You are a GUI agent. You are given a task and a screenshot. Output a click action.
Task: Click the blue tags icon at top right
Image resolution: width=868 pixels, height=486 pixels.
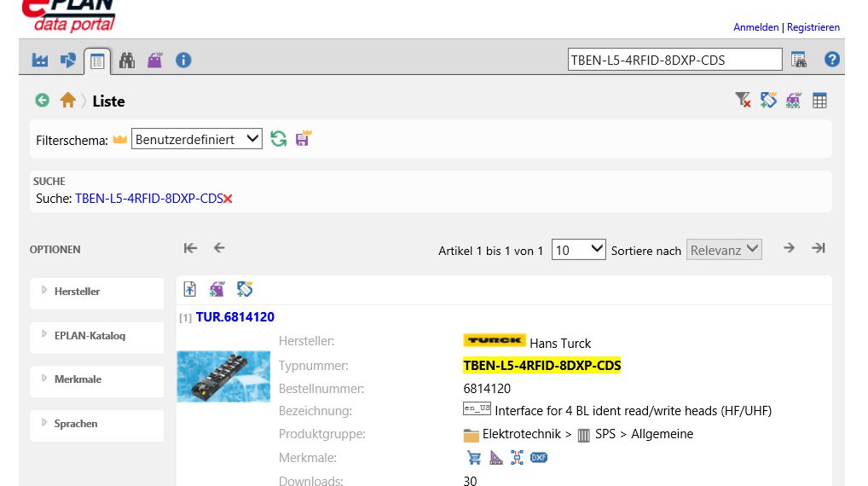768,100
